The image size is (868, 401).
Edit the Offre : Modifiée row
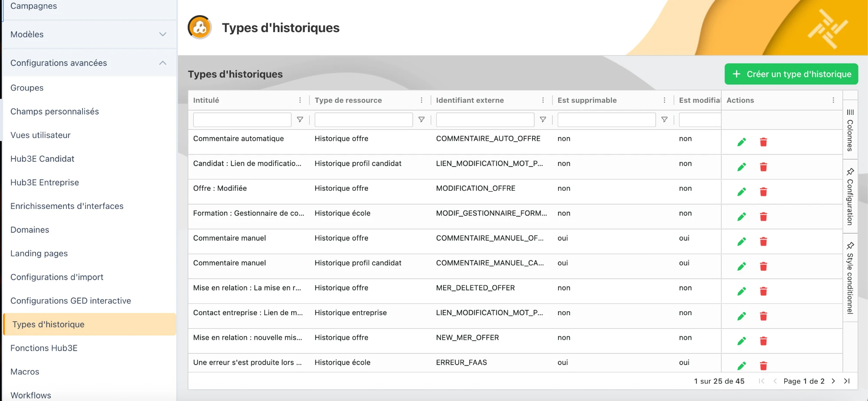[x=742, y=192]
